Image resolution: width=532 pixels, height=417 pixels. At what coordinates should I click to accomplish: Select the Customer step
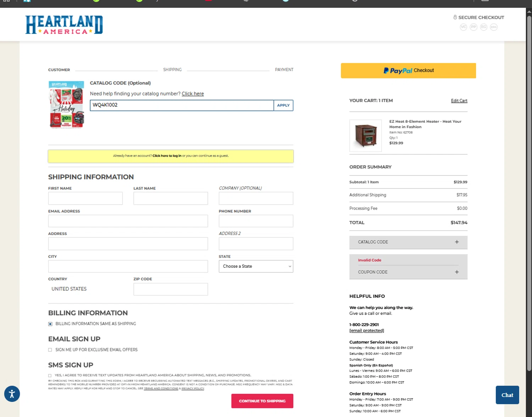[59, 70]
